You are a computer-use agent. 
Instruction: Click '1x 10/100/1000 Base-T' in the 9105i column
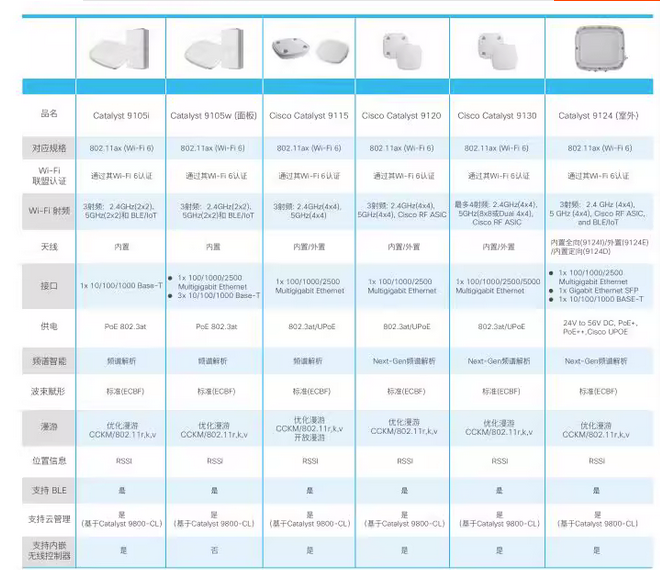click(121, 286)
